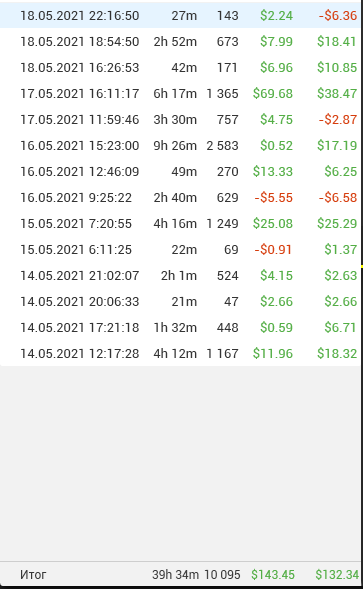Viewport: 363px width, 589px height.
Task: Select the session row dated 18.05.2021 22:16:50
Action: tap(180, 15)
